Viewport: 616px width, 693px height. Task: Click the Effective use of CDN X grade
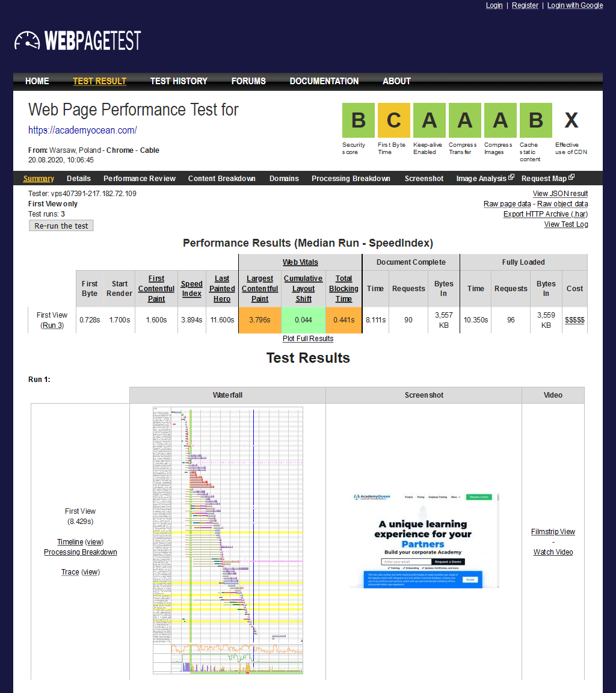point(571,120)
